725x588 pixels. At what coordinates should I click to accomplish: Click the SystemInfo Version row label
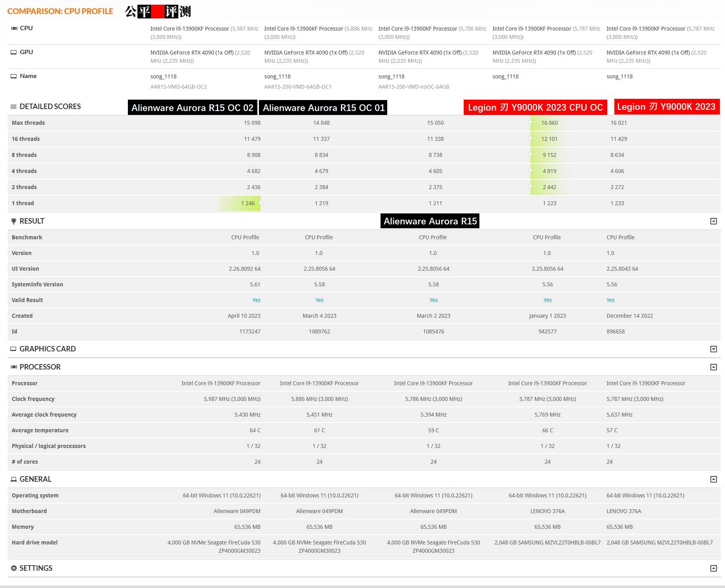coord(37,284)
